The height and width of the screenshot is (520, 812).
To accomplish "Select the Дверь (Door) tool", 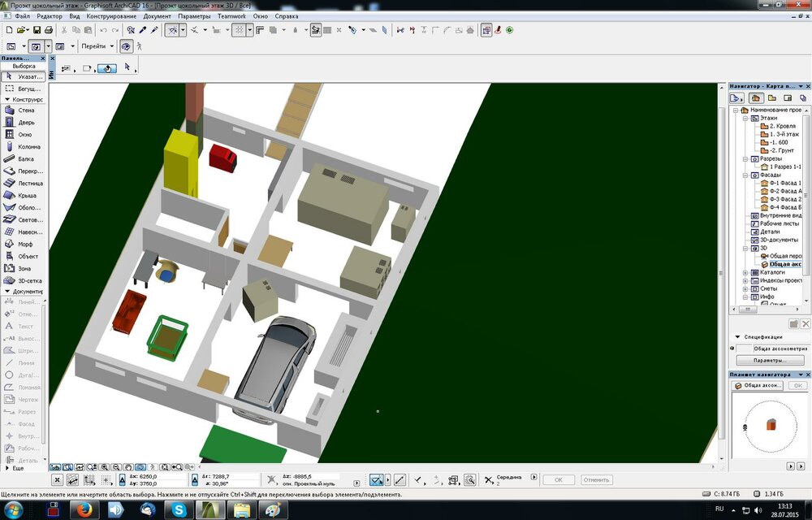I will 23,122.
